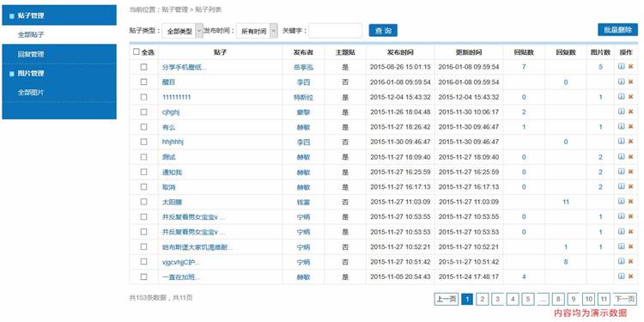Delete the 一直在加班 post via X icon
The image size is (644, 322).
point(631,276)
